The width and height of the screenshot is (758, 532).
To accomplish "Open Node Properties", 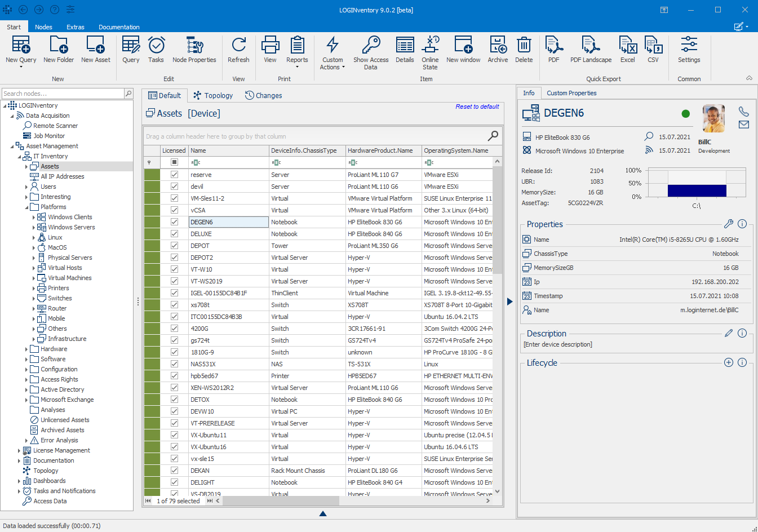I will coord(194,50).
